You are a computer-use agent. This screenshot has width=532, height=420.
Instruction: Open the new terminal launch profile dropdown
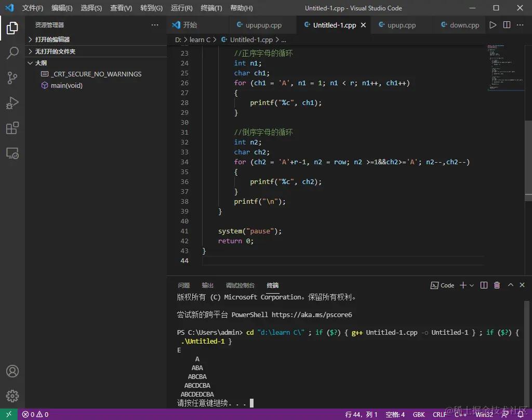click(472, 285)
